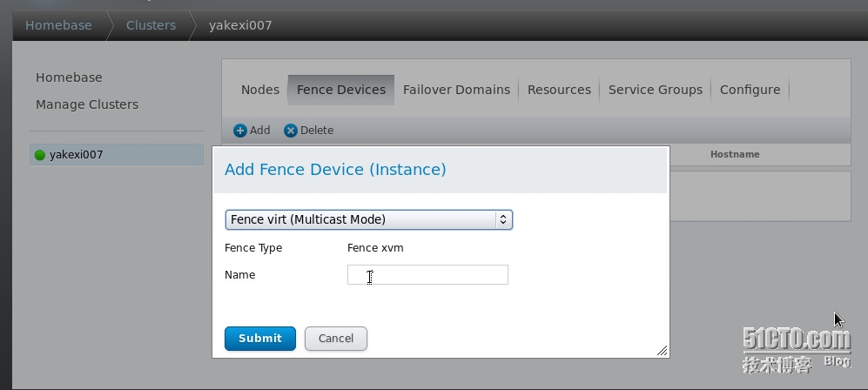Click the Hostname column header
The height and width of the screenshot is (390, 868).
click(735, 154)
